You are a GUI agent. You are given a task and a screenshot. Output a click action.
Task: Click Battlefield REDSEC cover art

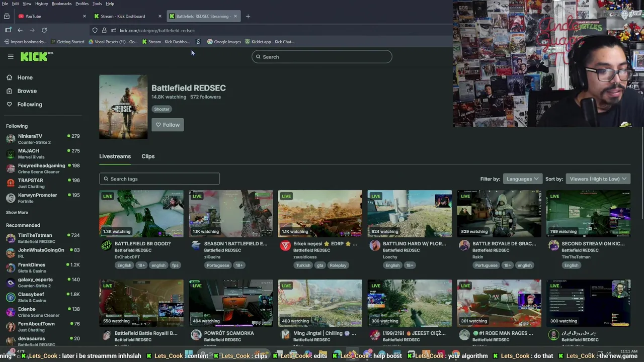123,107
